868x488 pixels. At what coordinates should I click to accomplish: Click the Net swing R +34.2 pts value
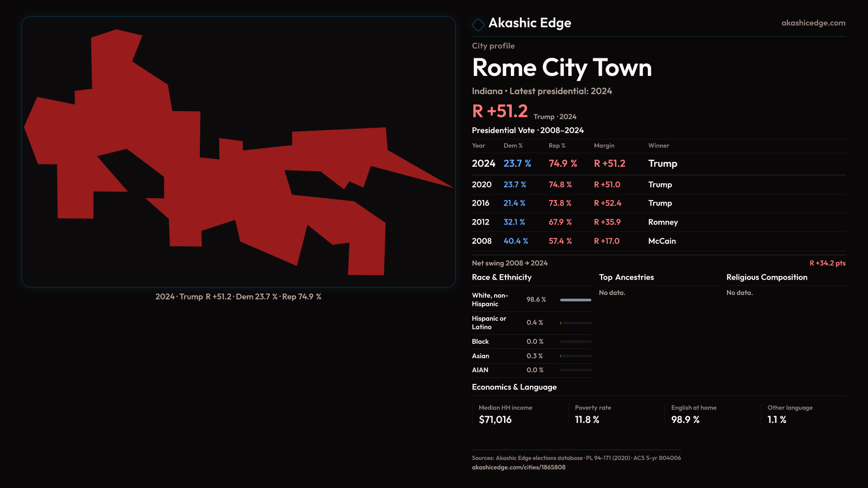[x=827, y=263]
